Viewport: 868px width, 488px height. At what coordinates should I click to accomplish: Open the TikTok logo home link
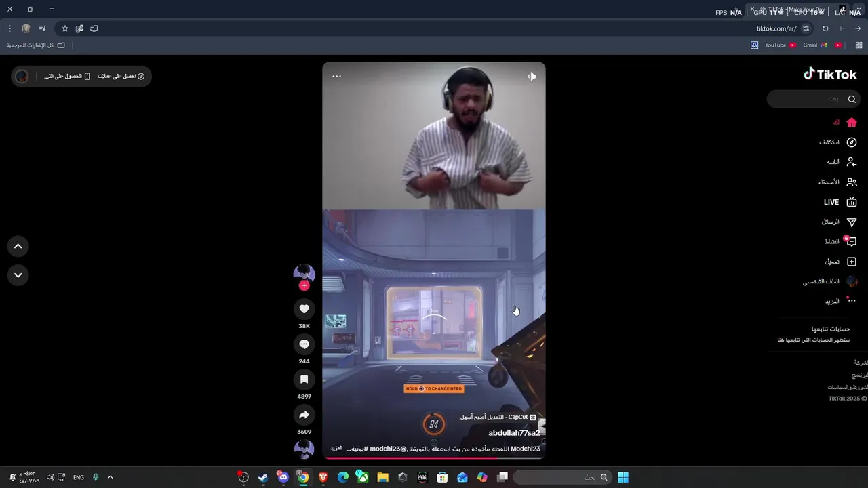tap(830, 75)
